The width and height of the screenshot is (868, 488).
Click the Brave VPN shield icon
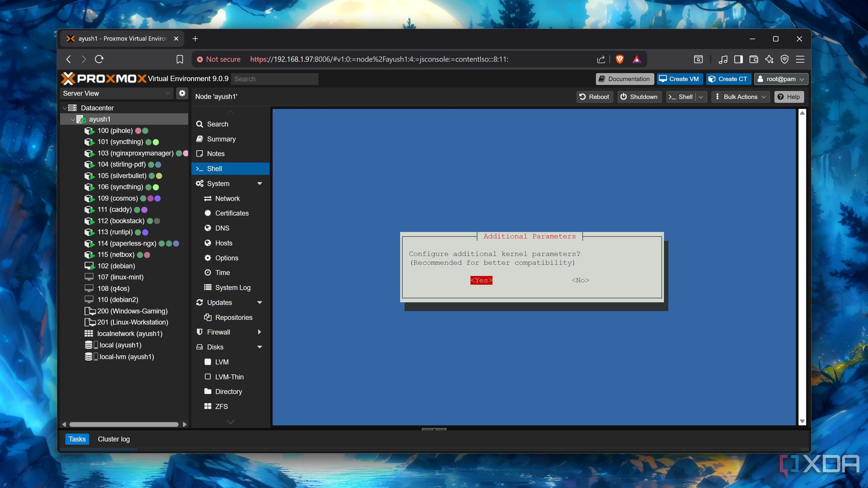(784, 59)
